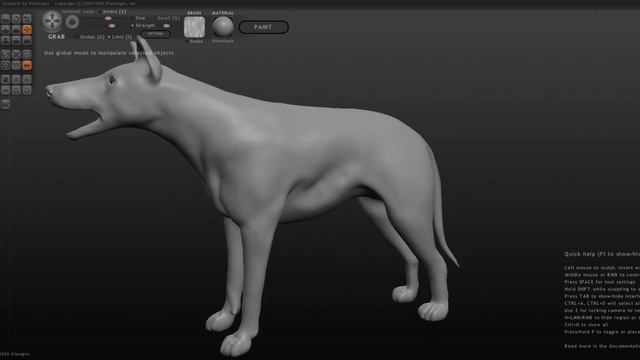Click the OPTIONS button in the brush settings
Viewport: 640px width, 360px height.
coord(156,34)
